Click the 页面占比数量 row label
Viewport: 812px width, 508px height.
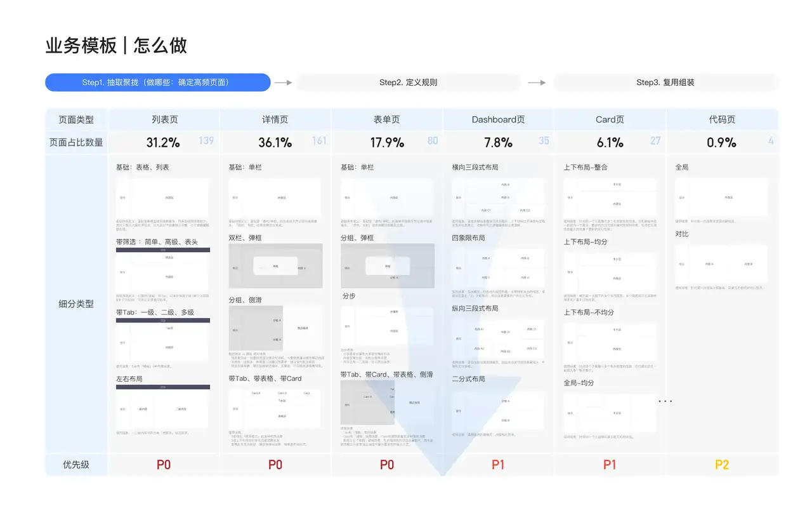click(x=76, y=142)
